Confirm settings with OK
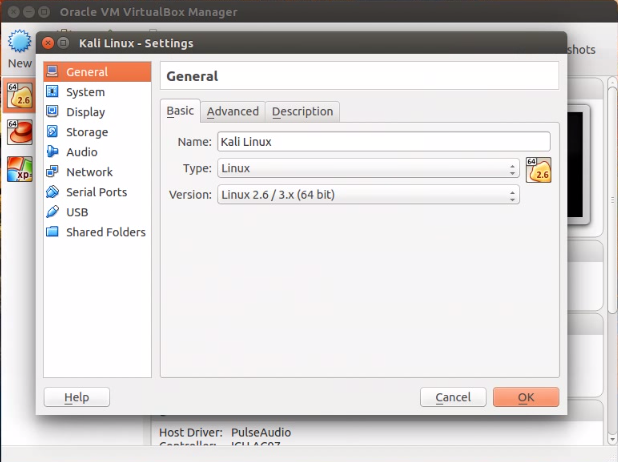The image size is (618, 462). [x=526, y=397]
